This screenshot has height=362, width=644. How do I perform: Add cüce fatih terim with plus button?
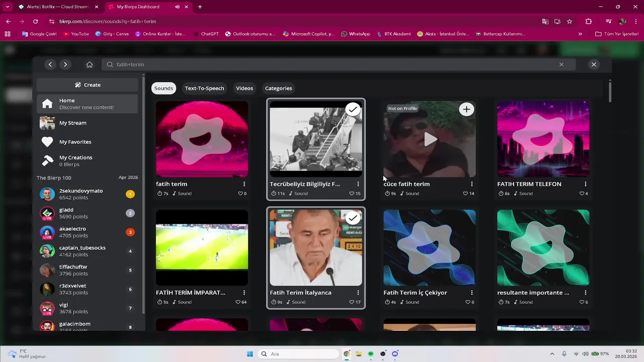click(x=466, y=109)
